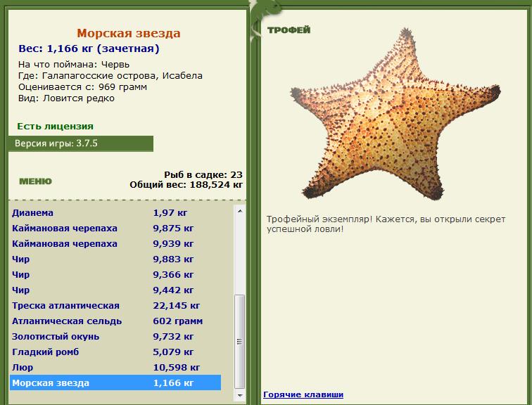
Task: Click the list scrollbar up arrow
Action: click(240, 211)
